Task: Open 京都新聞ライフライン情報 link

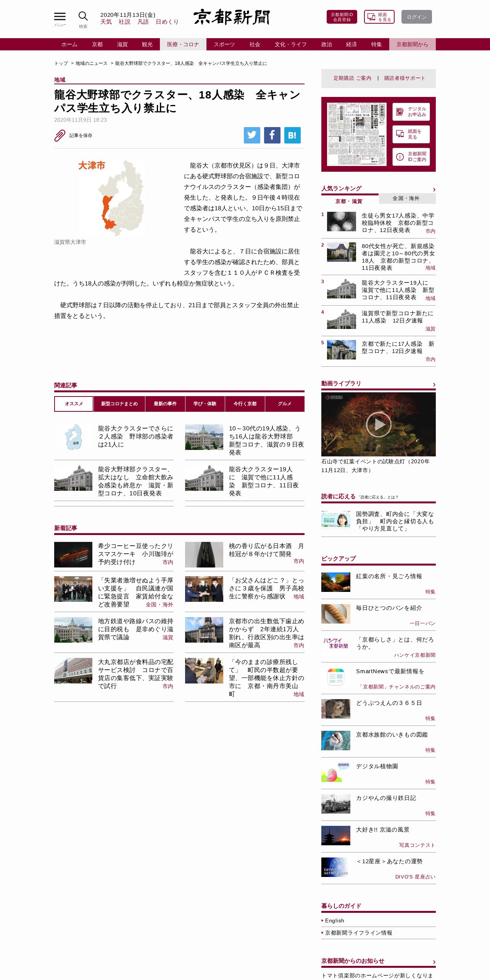Action: (359, 933)
